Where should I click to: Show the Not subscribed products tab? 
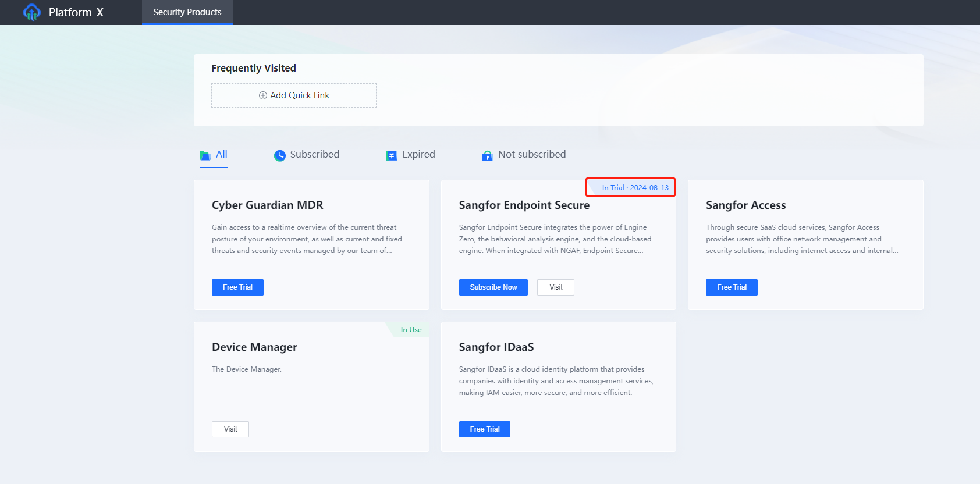point(524,155)
